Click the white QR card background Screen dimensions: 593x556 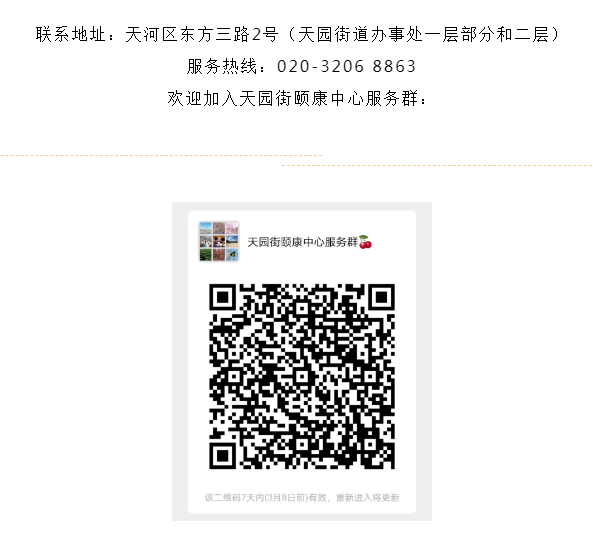tap(302, 362)
